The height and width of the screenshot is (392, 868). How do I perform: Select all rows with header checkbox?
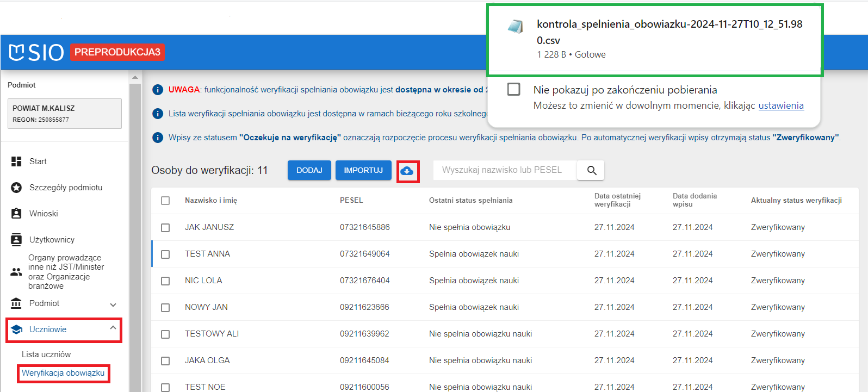[165, 201]
